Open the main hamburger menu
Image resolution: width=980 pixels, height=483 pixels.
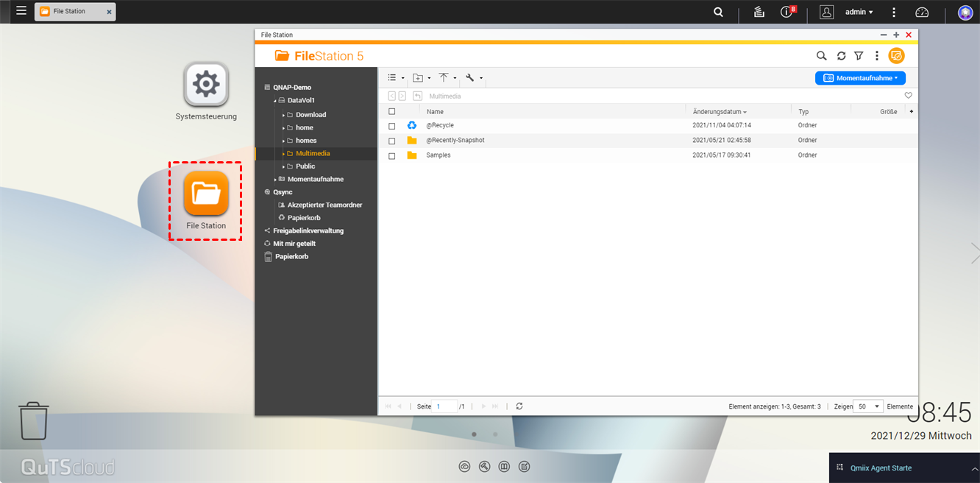click(x=21, y=11)
